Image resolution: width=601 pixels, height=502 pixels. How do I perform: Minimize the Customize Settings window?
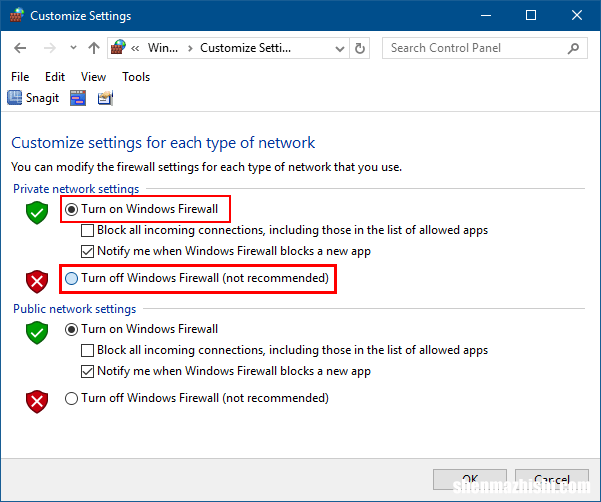(x=486, y=15)
